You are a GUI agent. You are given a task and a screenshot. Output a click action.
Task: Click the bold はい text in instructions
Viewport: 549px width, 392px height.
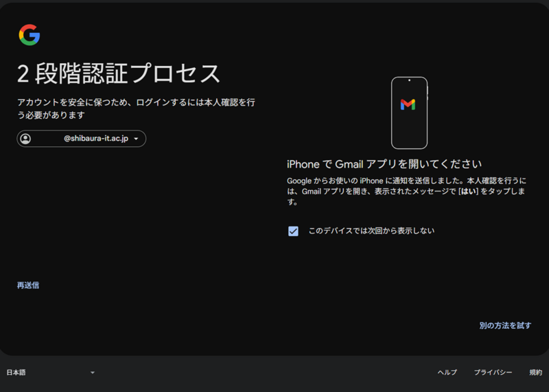[x=468, y=192]
